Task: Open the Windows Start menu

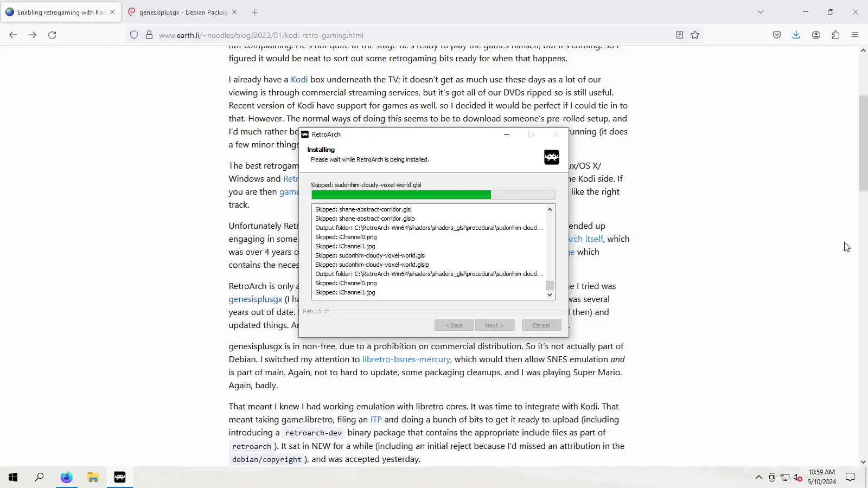Action: tap(13, 477)
